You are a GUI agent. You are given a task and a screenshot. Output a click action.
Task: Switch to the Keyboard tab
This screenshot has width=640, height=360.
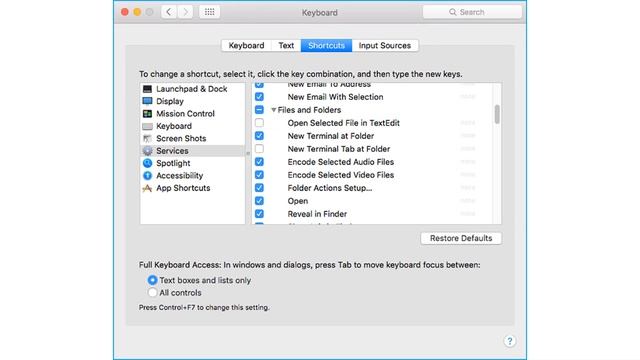[246, 45]
